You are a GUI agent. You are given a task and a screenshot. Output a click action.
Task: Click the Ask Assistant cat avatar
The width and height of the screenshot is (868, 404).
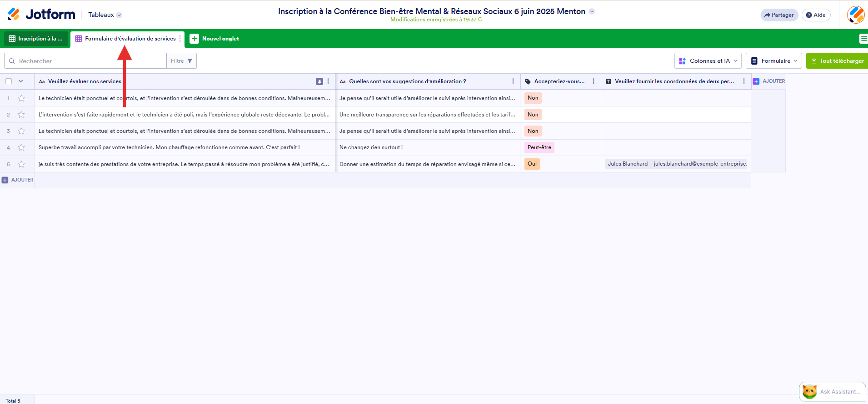[810, 392]
